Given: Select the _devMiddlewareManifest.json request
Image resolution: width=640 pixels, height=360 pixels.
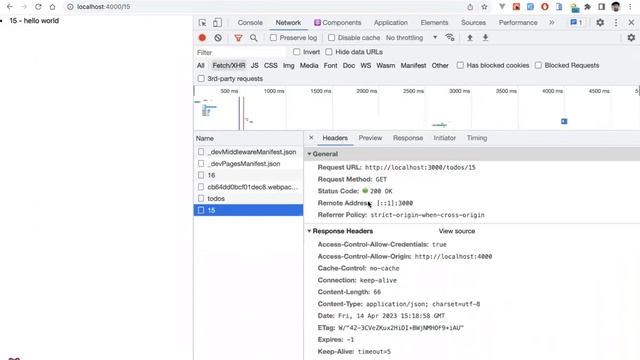Looking at the screenshot, I should [248, 152].
